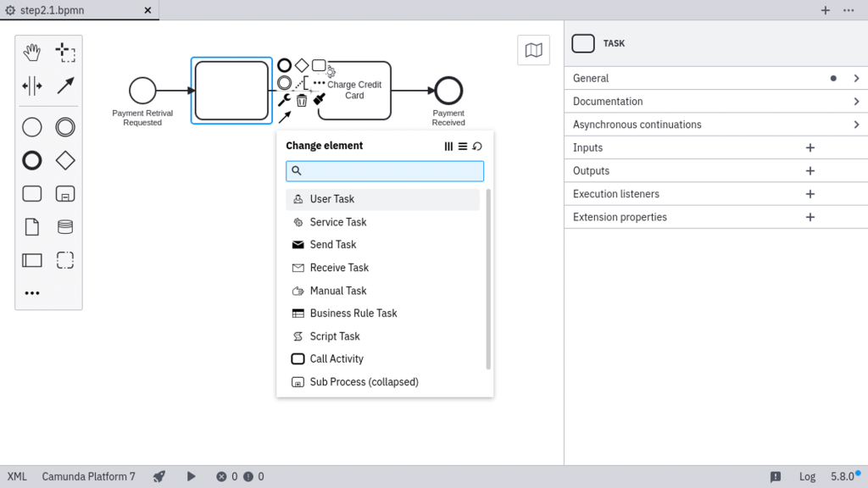Switch popup to list view

pyautogui.click(x=463, y=146)
